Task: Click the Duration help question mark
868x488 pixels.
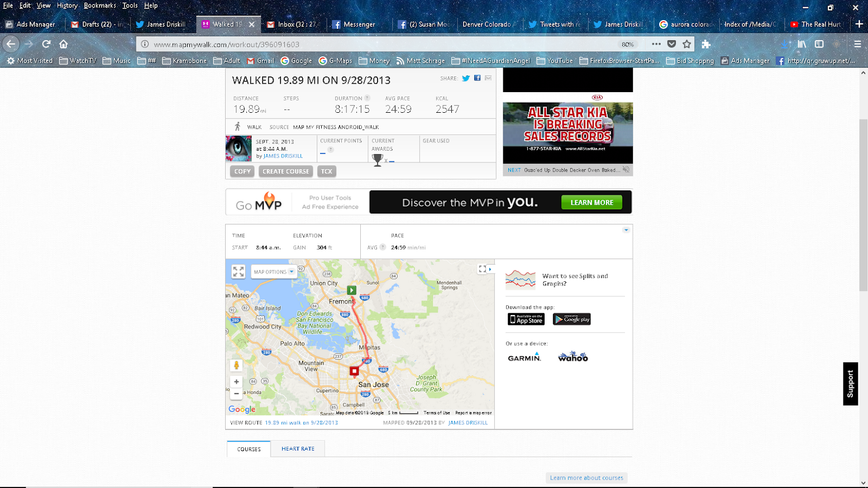Action: coord(367,98)
